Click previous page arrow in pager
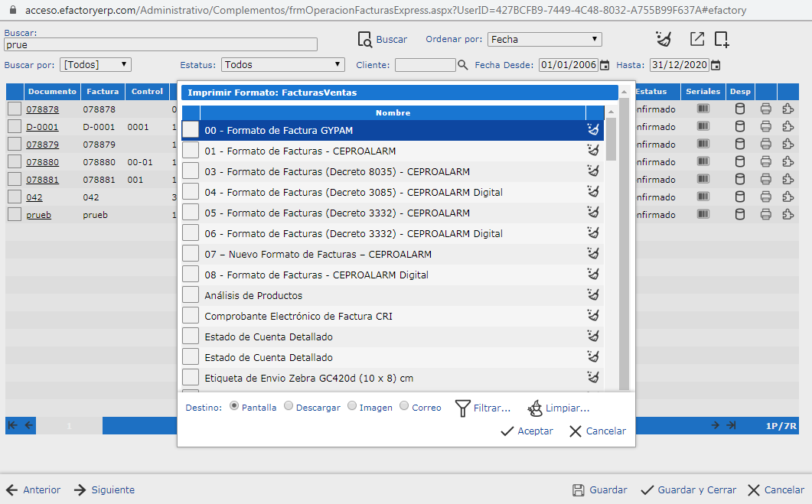 point(29,425)
